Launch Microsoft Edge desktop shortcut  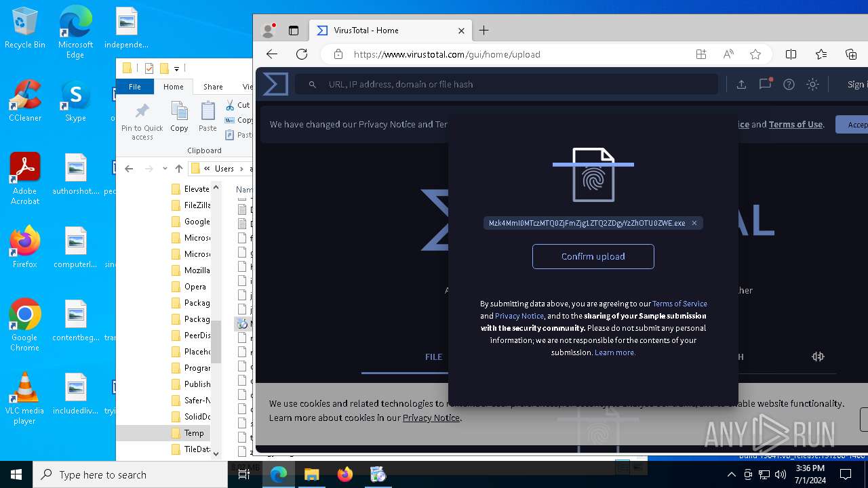tap(75, 33)
